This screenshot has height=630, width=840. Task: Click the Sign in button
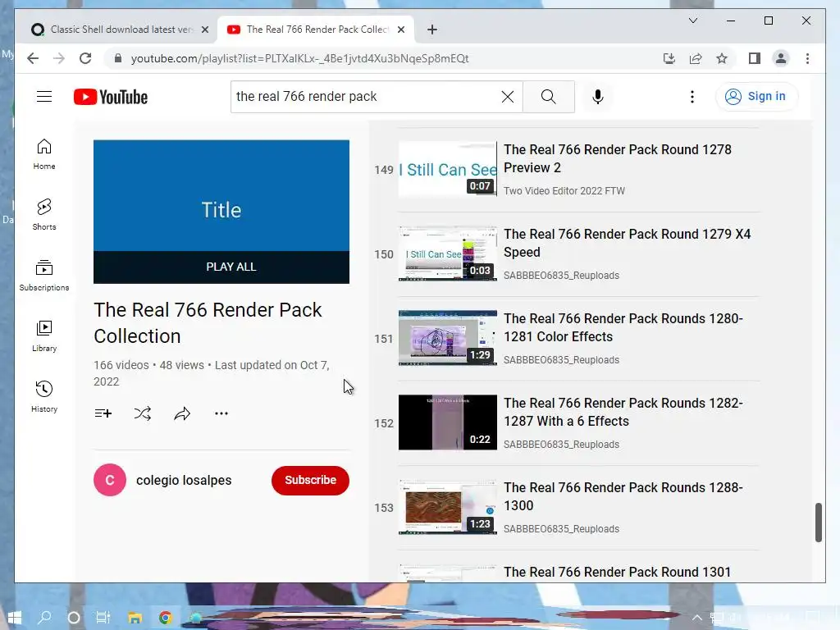756,97
